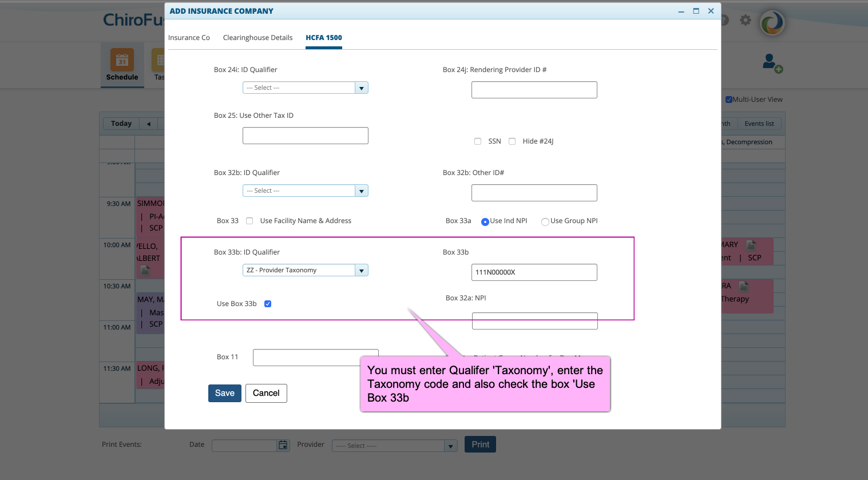Viewport: 868px width, 480px height.
Task: Switch to the Clearinghouse Details tab
Action: (257, 37)
